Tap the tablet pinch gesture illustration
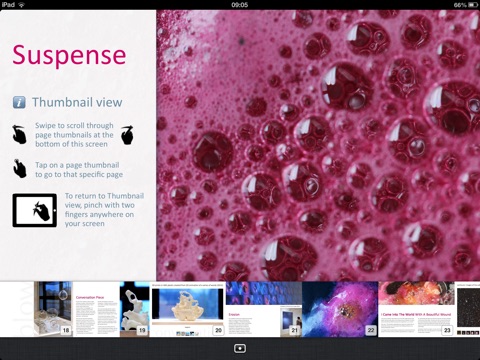480x360 pixels. 35,210
